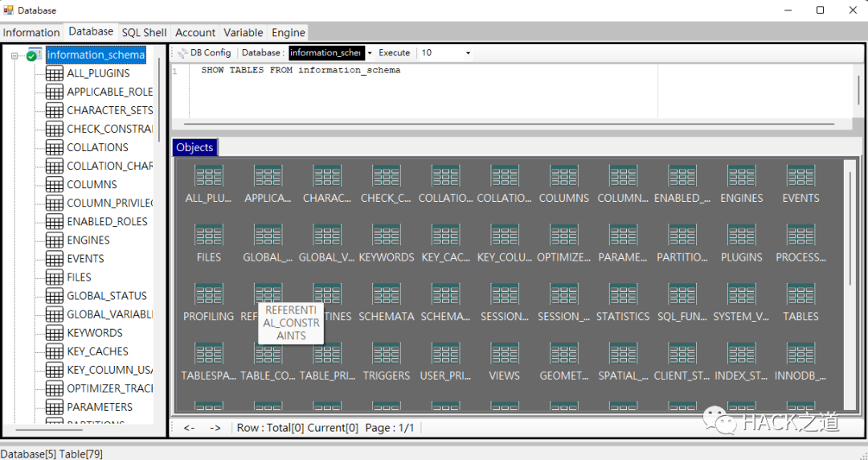Open the STATISTICS table icon
Screen dimensions: 868x460
pos(624,295)
